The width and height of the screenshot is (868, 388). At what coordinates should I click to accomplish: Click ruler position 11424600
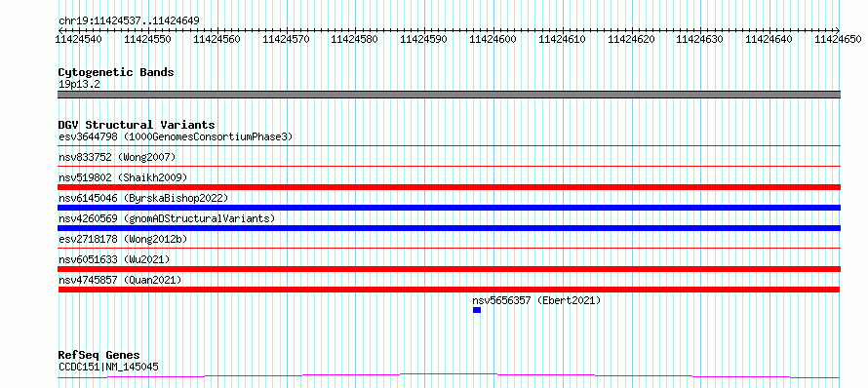tap(493, 39)
